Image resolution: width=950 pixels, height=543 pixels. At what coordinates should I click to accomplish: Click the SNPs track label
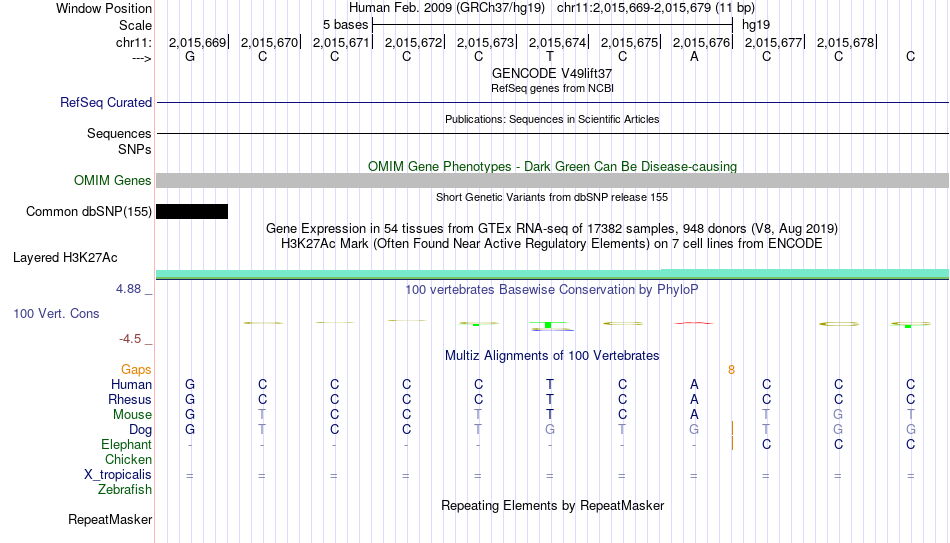pos(135,149)
